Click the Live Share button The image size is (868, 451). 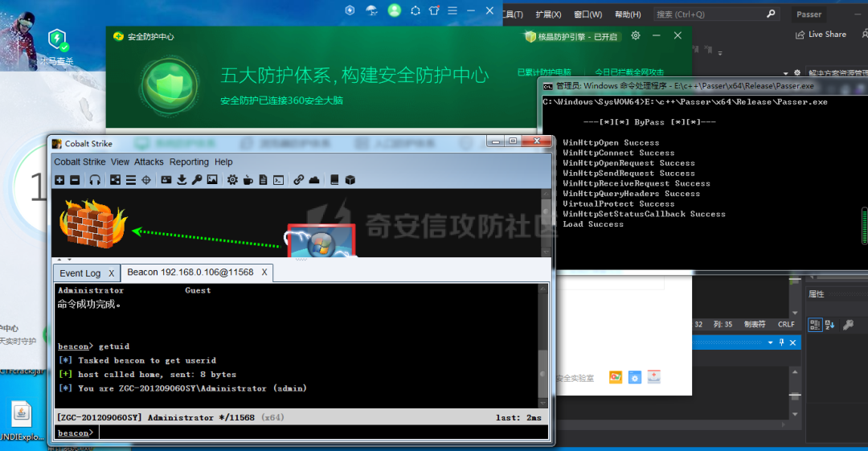(821, 35)
